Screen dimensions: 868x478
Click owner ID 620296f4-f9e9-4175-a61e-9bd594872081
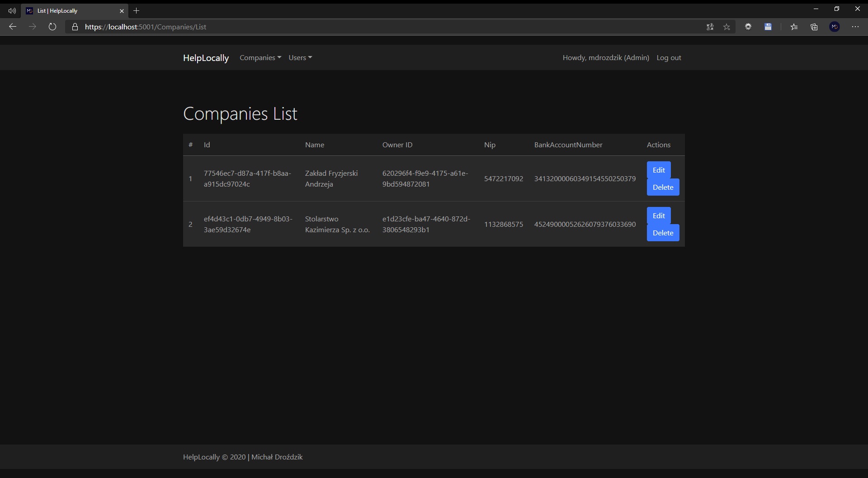[x=425, y=178]
